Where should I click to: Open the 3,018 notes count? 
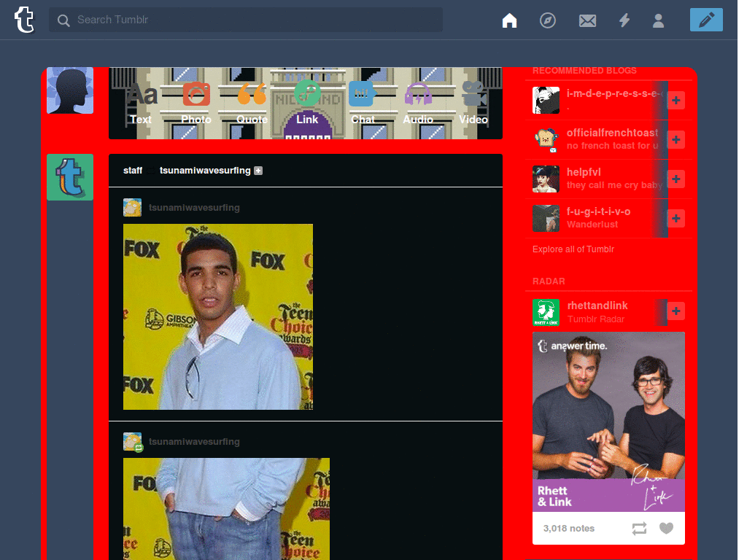pyautogui.click(x=569, y=528)
